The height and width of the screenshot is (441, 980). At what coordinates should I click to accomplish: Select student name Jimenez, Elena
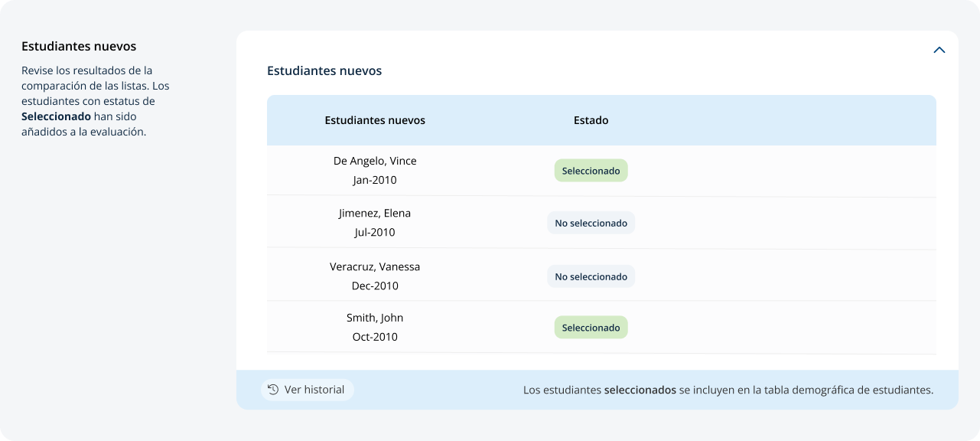coord(375,213)
